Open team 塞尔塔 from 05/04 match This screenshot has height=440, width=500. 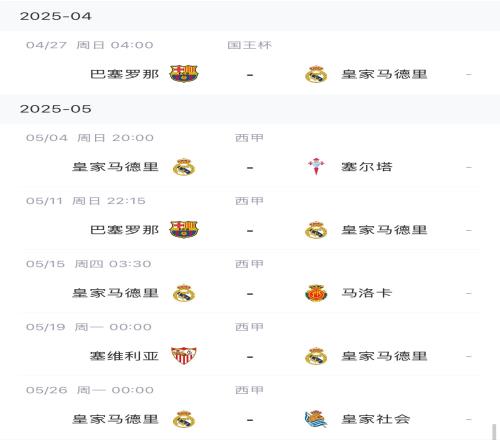pos(366,167)
